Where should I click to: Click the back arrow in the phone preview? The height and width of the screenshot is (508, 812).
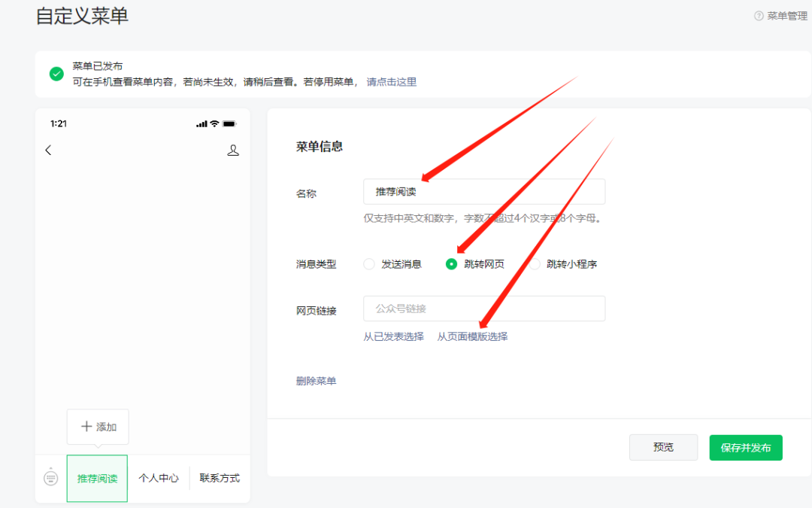pyautogui.click(x=48, y=150)
